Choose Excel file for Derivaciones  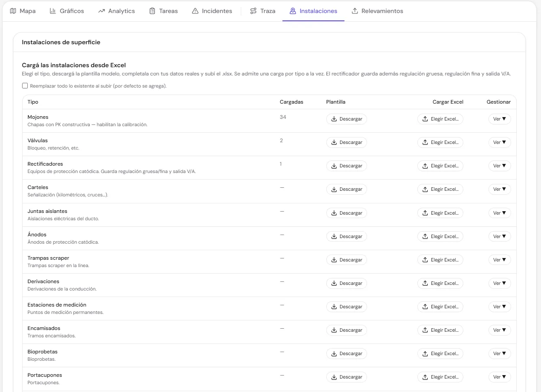[440, 283]
